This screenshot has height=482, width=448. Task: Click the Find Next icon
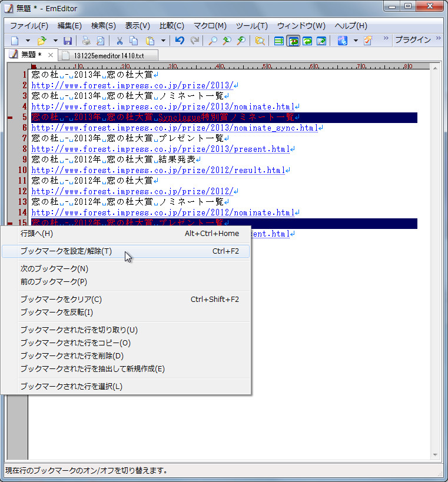(x=241, y=41)
